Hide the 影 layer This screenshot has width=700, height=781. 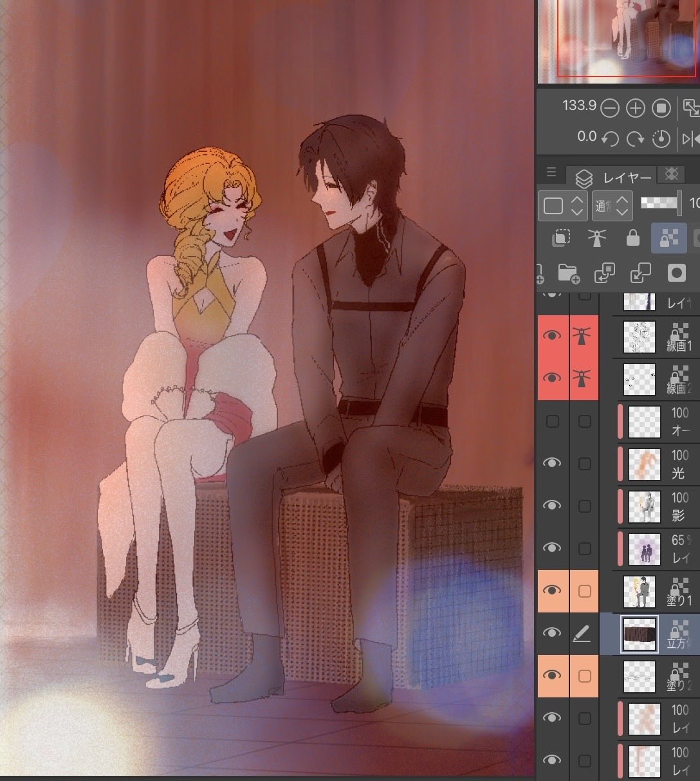coord(552,506)
